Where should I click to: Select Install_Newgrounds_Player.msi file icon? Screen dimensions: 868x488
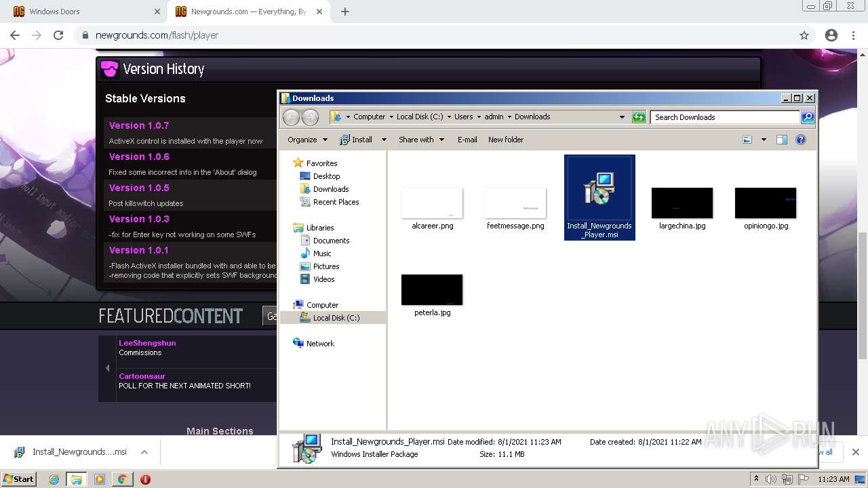pyautogui.click(x=599, y=189)
